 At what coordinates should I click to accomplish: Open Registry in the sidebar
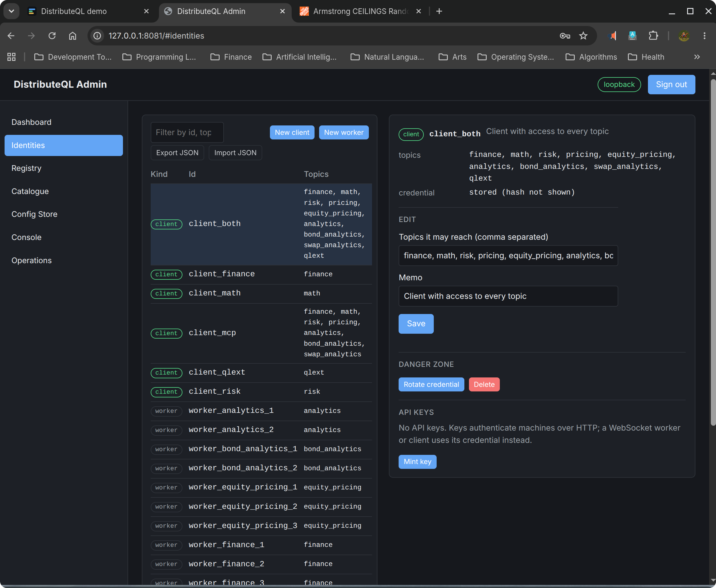pos(64,168)
